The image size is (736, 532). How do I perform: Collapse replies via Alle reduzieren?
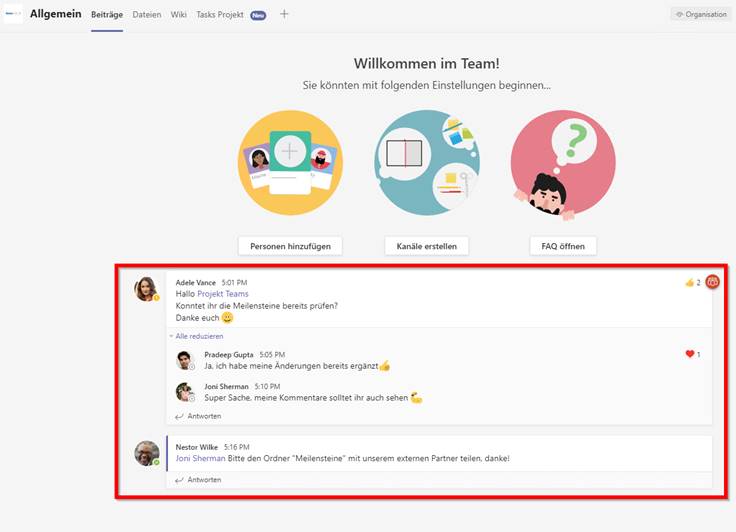[x=199, y=336]
